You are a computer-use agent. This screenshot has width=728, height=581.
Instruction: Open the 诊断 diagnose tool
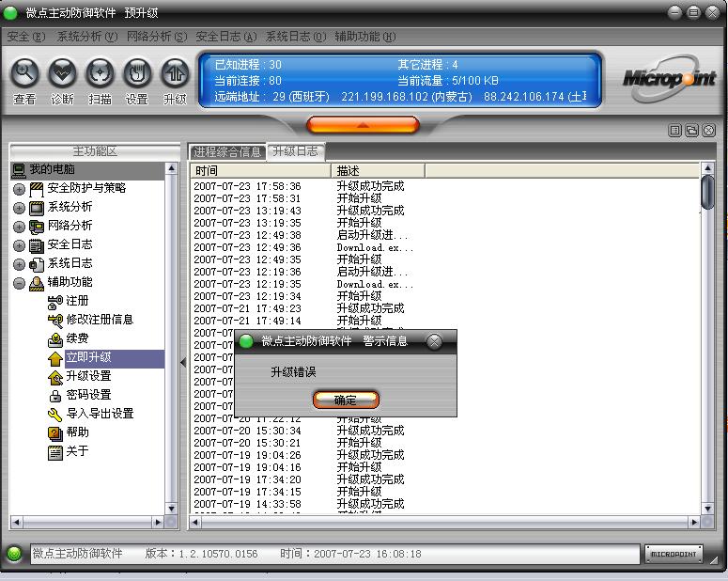click(62, 73)
